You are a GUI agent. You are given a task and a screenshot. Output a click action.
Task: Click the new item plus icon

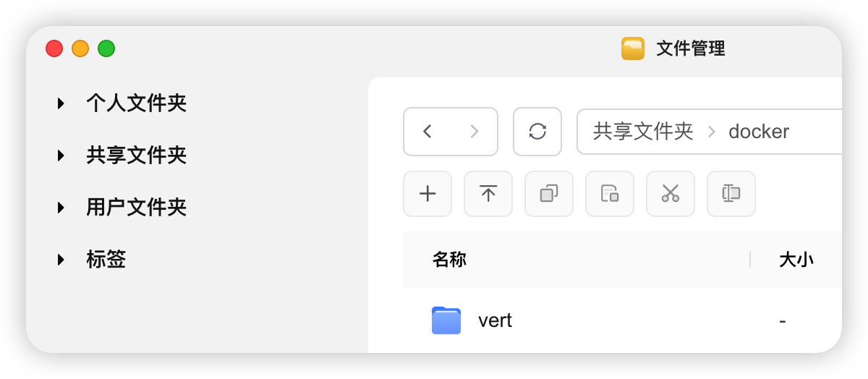[x=427, y=194]
